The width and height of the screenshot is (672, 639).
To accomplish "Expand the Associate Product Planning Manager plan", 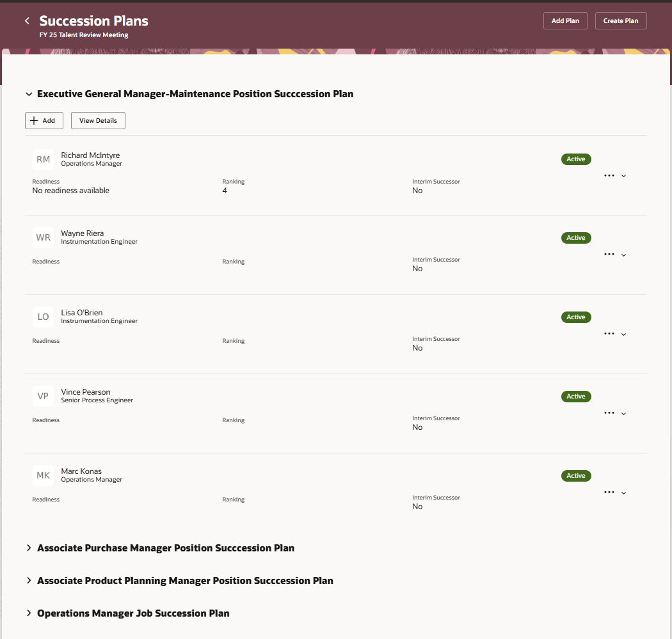I will [29, 581].
